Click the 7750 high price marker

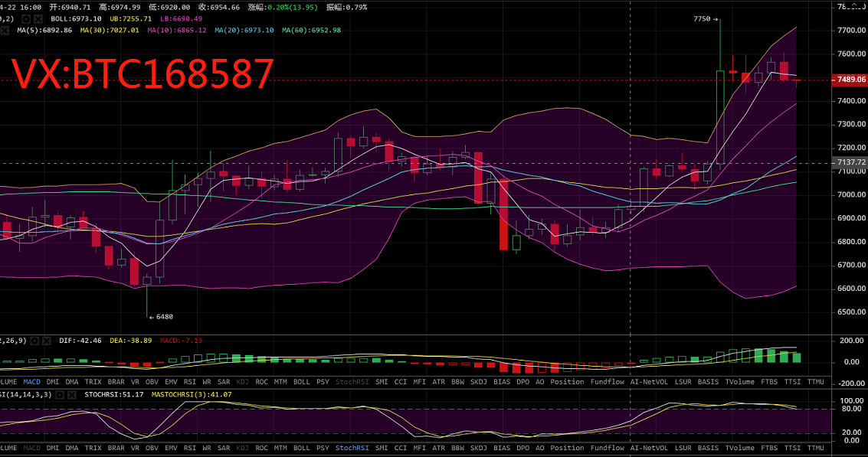(x=702, y=18)
